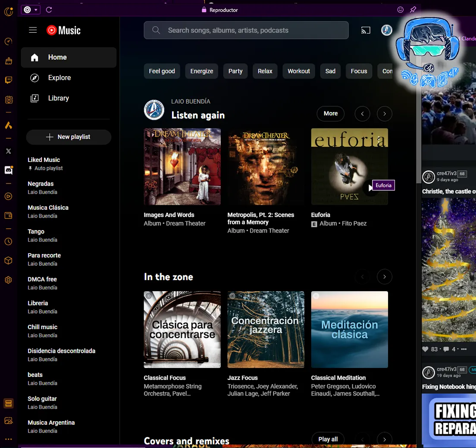Select the Energize mood chip
The width and height of the screenshot is (476, 448).
pos(202,71)
